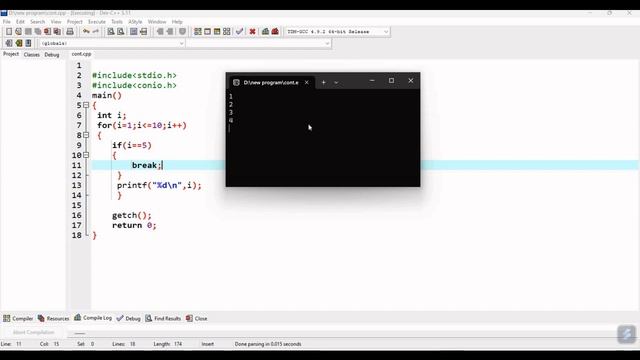Open the File menu
The width and height of the screenshot is (640, 360).
click(7, 22)
